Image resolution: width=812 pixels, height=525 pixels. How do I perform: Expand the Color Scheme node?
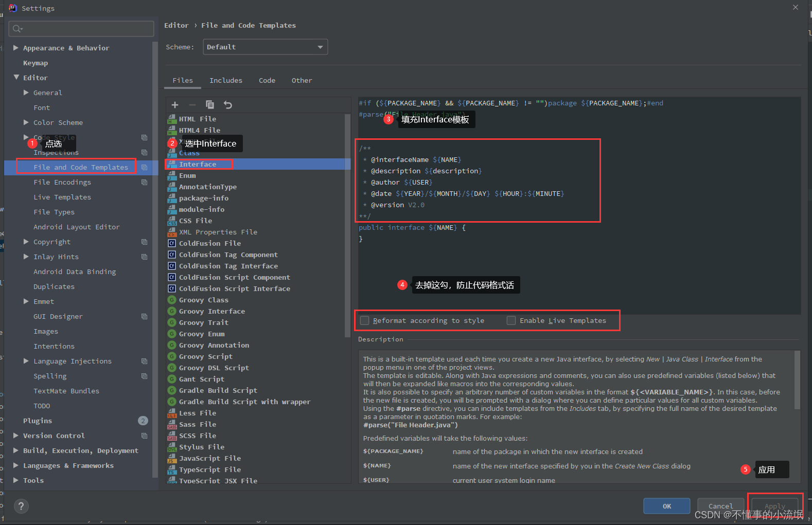click(x=26, y=122)
